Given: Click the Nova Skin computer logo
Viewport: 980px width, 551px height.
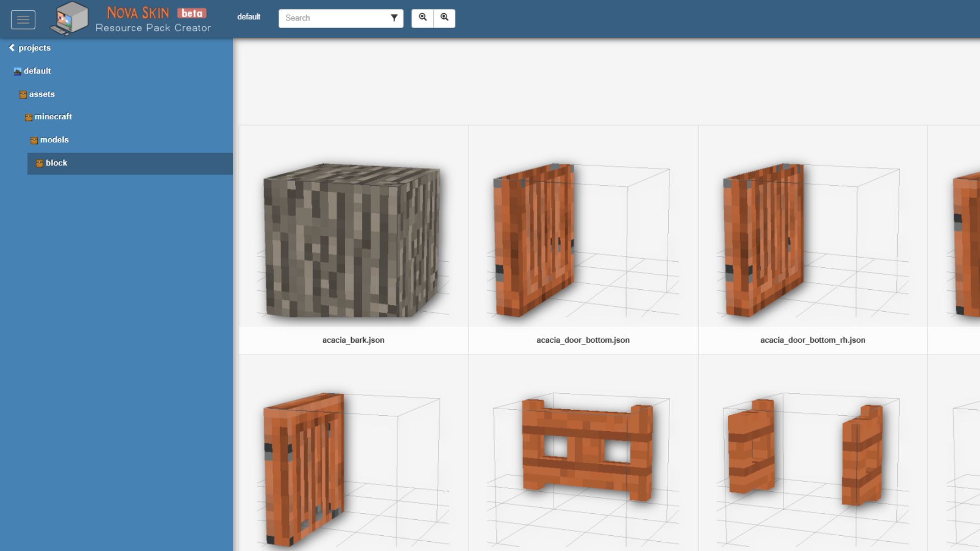Looking at the screenshot, I should tap(70, 19).
